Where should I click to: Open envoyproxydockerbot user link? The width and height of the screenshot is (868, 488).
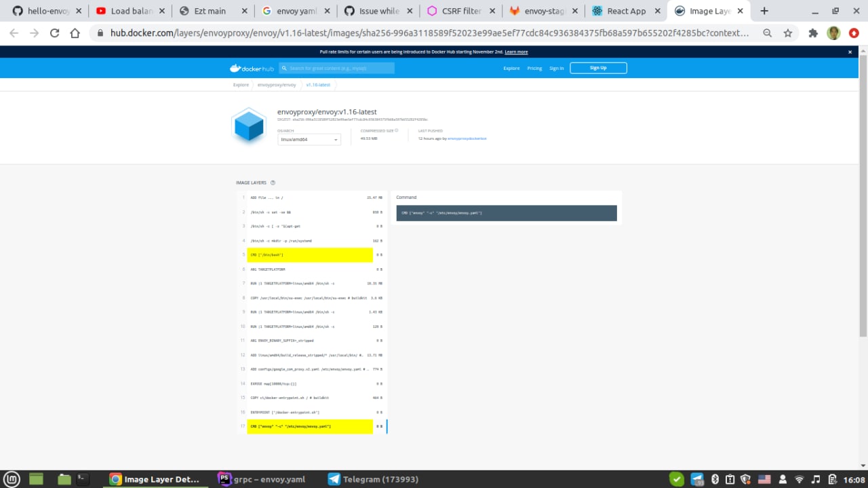click(x=467, y=138)
